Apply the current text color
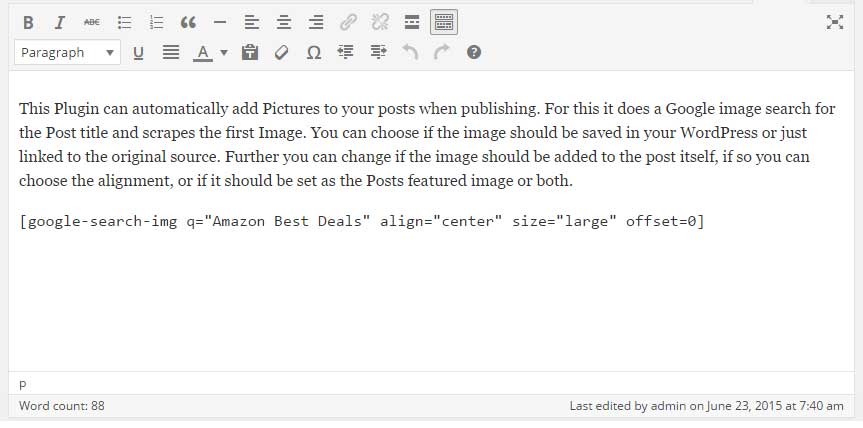 click(203, 53)
